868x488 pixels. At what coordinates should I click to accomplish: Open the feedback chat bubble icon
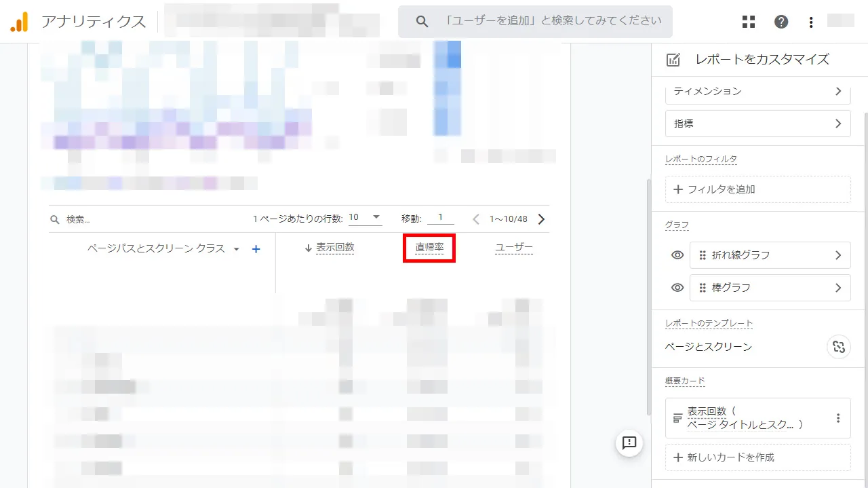click(629, 443)
